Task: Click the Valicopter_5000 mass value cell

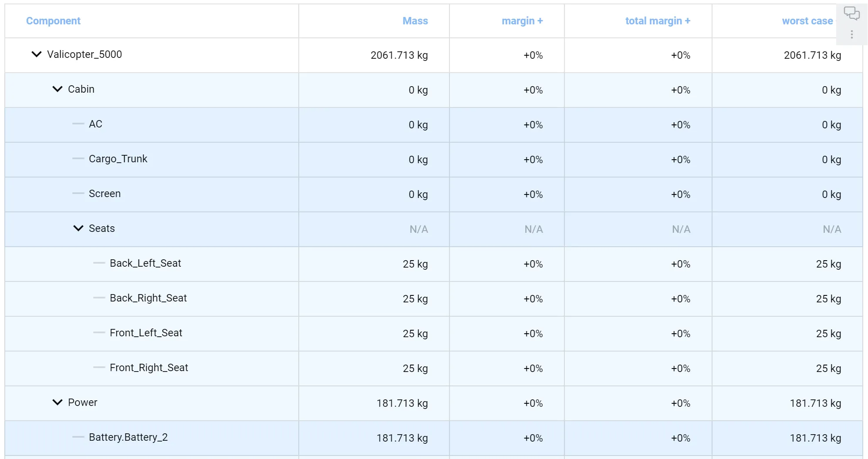Action: point(399,55)
